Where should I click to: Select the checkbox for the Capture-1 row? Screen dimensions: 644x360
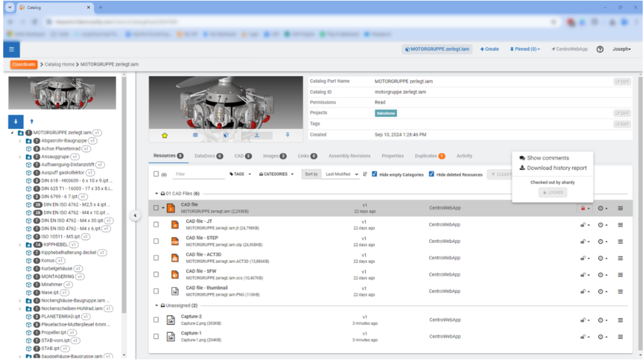tap(156, 336)
